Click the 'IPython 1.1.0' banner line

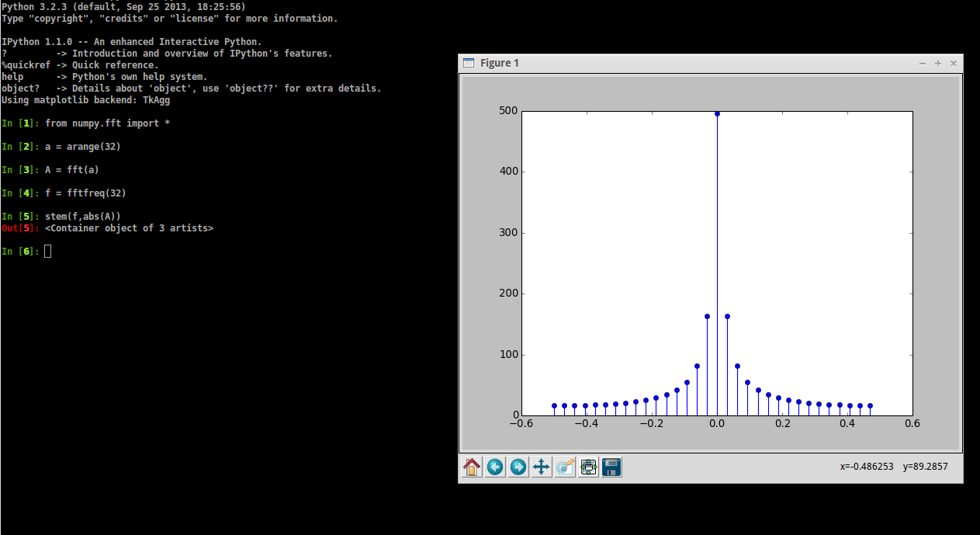pyautogui.click(x=131, y=42)
